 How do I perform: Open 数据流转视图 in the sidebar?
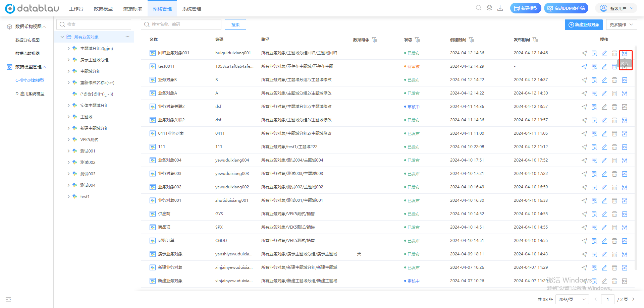click(x=28, y=54)
